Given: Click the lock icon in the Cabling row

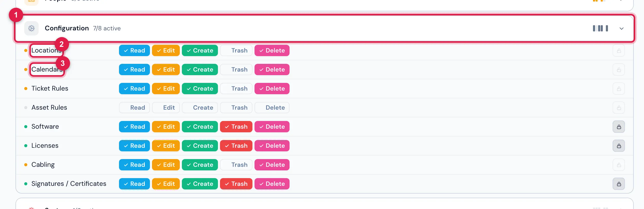Looking at the screenshot, I should [619, 165].
